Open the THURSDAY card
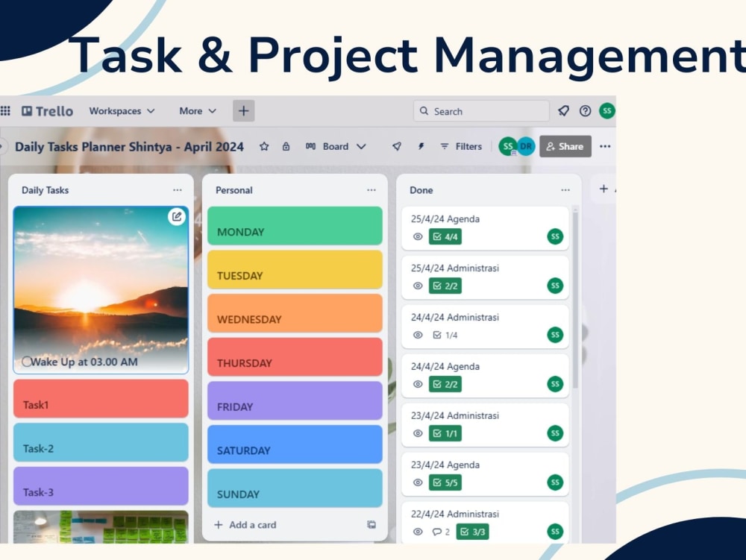Screen dimensions: 746x560 click(295, 357)
